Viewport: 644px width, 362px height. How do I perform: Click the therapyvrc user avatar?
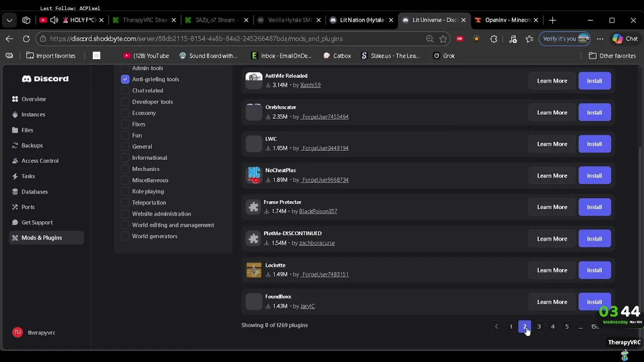pyautogui.click(x=18, y=332)
